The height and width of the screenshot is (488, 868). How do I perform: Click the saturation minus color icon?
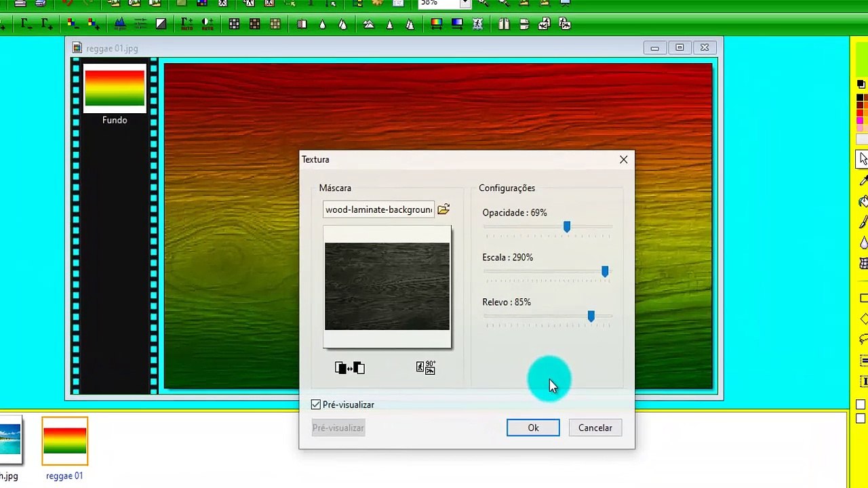pos(72,24)
